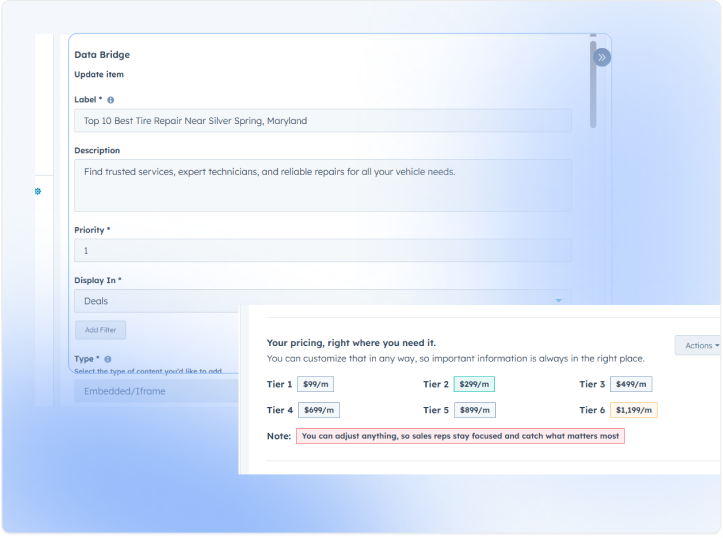Choose the Tier 5 $899/m price tag

click(x=474, y=410)
